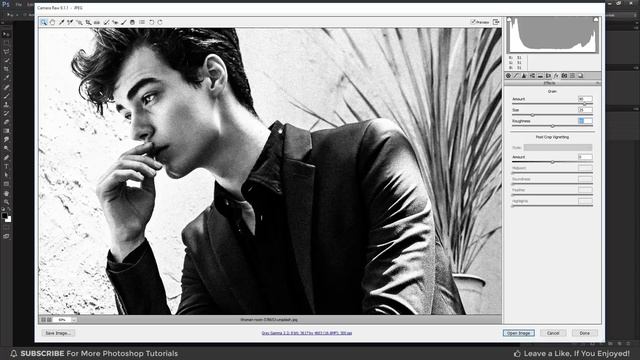
Task: Click the Grain Size value field
Action: (585, 110)
